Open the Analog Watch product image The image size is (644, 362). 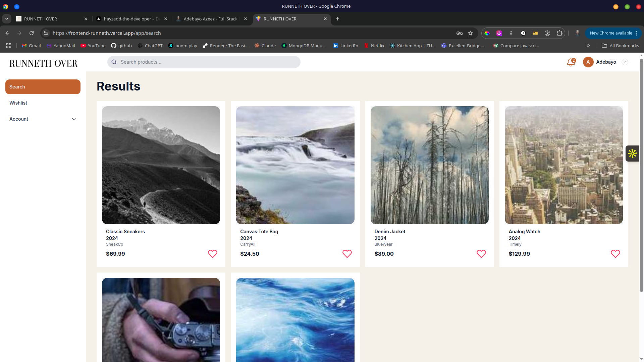pyautogui.click(x=563, y=165)
